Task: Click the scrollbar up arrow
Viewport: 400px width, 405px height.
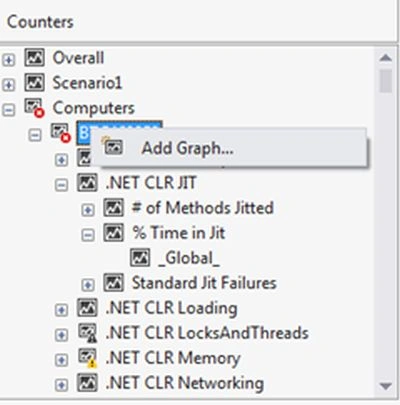Action: tap(386, 58)
